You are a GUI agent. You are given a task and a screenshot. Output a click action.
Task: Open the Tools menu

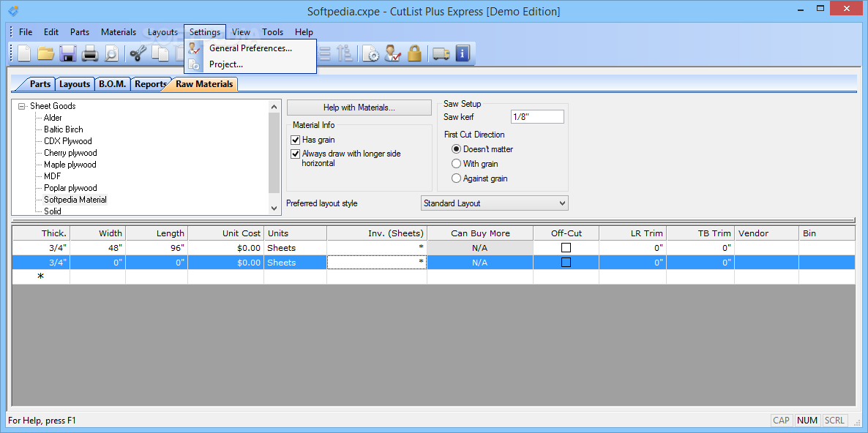click(x=273, y=32)
